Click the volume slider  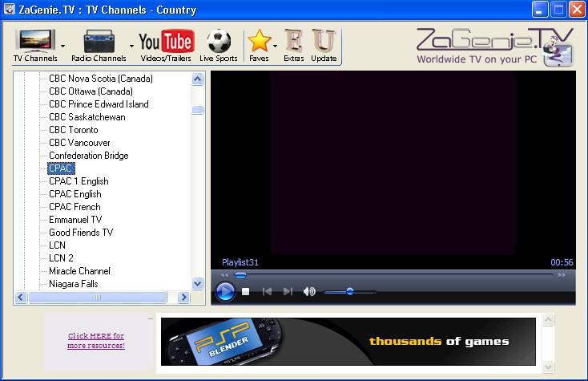point(349,291)
